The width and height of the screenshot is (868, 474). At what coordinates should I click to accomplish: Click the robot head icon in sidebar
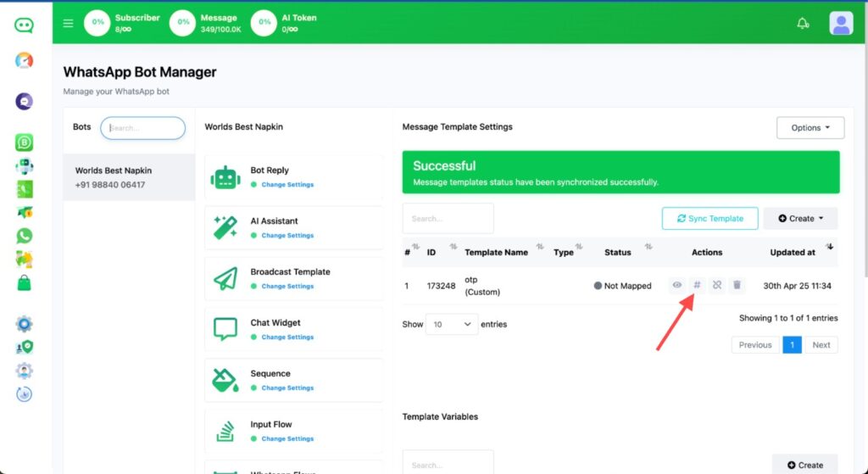[x=24, y=166]
